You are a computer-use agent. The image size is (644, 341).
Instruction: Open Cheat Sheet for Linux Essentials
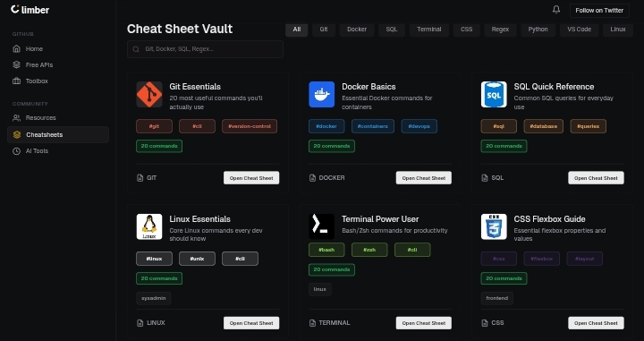tap(251, 323)
